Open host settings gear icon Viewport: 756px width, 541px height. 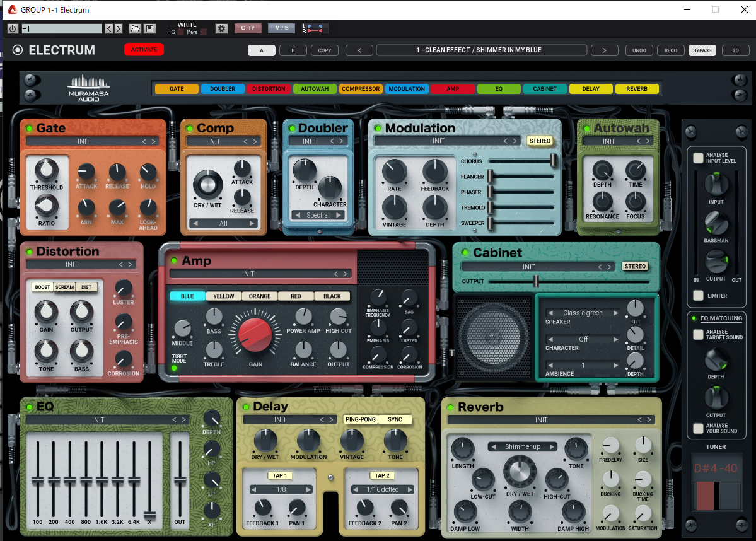coord(221,29)
